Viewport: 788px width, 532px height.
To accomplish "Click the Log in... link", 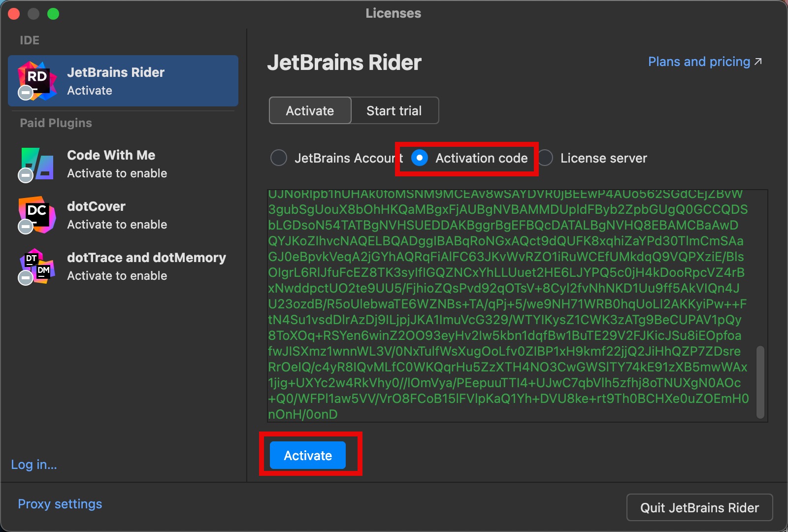I will 34,465.
